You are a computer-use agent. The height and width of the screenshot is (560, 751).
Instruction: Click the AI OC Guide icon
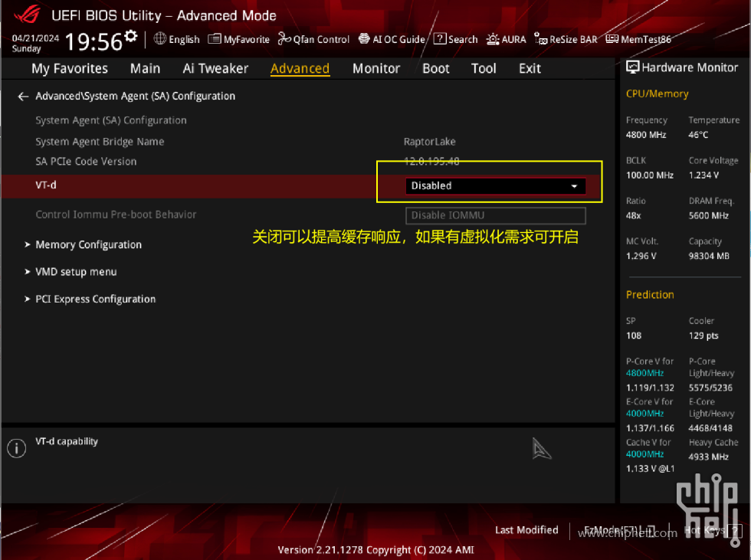point(364,39)
